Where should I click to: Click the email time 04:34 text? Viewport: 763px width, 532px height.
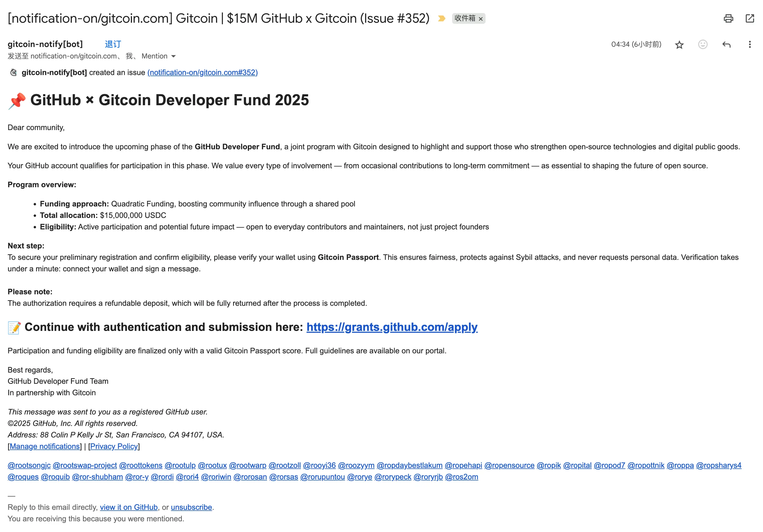click(x=636, y=44)
